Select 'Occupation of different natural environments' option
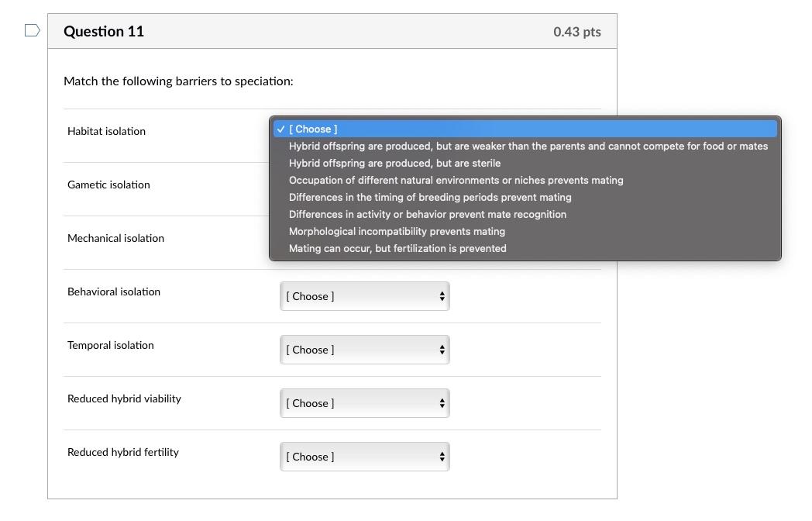Image resolution: width=812 pixels, height=521 pixels. (x=525, y=181)
